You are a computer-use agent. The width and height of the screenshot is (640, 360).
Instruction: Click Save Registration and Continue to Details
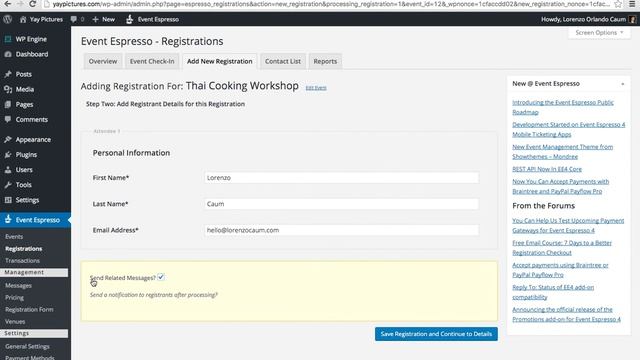point(436,334)
